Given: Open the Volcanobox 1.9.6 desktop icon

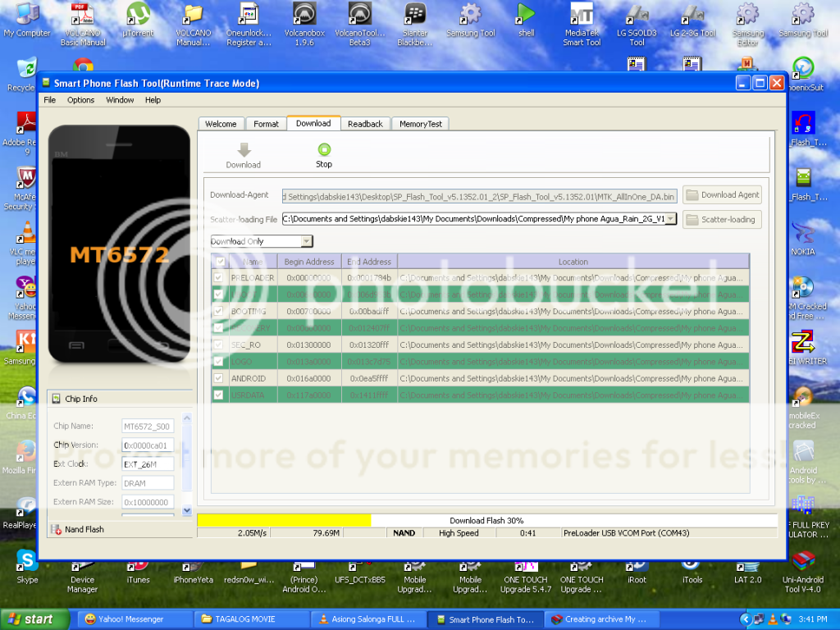Looking at the screenshot, I should coord(306,14).
